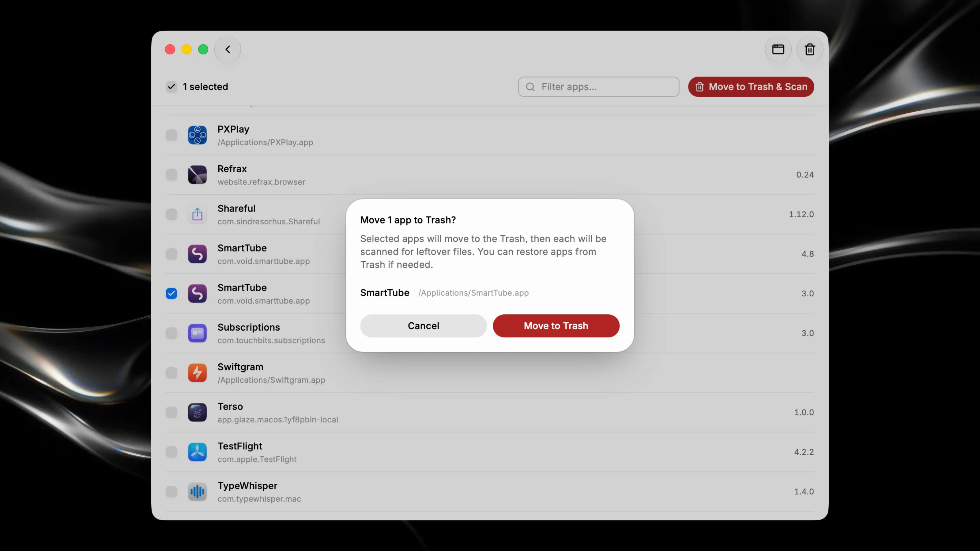Click the Terso app icon

[197, 412]
